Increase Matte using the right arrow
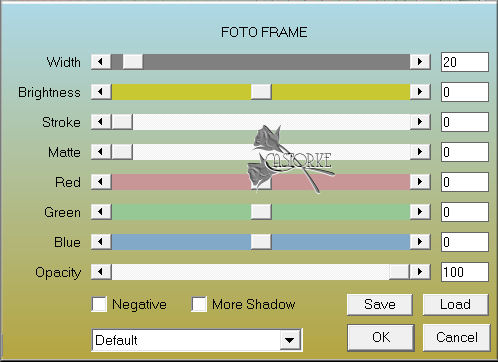Viewport: 498px width, 362px height. (420, 152)
